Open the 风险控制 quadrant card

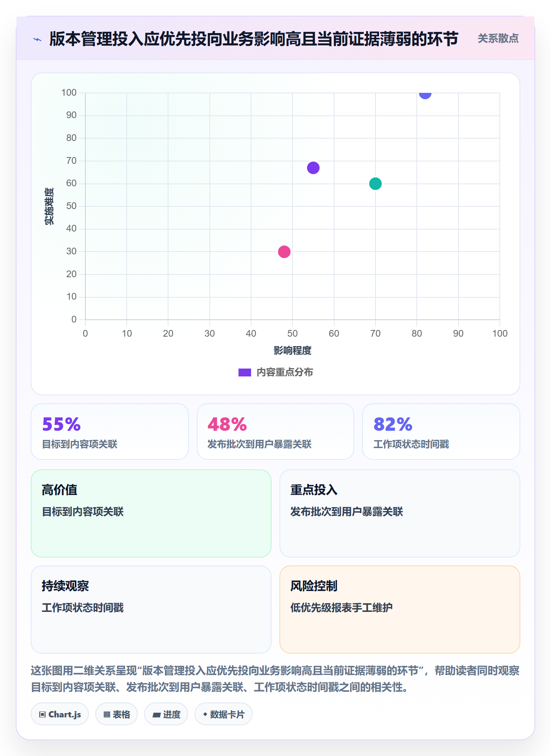400,609
